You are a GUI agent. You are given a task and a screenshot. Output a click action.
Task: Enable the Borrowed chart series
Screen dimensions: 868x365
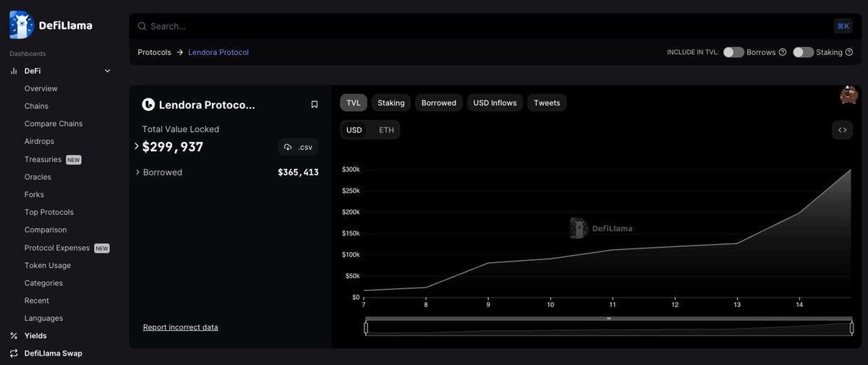(439, 103)
